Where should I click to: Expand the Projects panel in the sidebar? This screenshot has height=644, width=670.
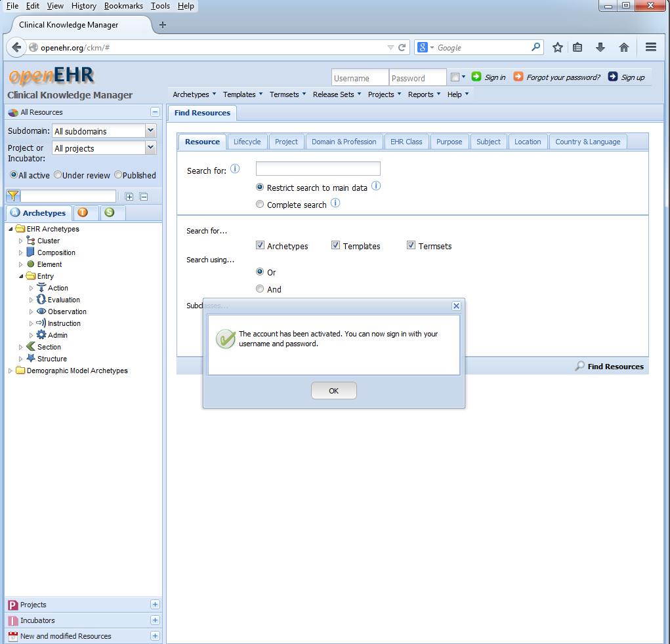[155, 605]
